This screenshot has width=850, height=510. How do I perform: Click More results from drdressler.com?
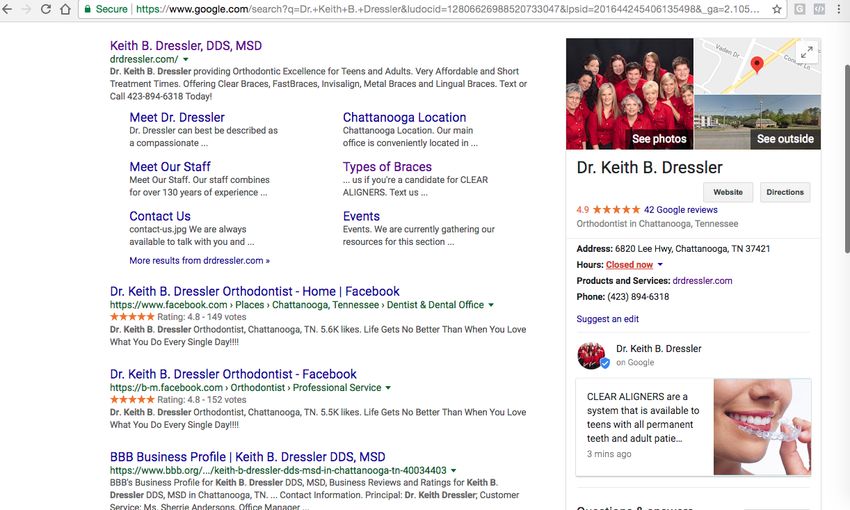coord(199,261)
